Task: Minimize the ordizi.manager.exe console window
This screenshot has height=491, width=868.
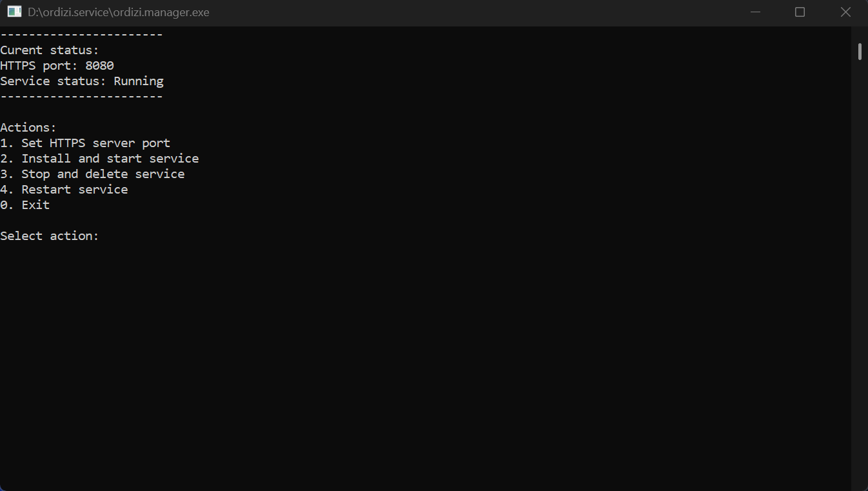Action: tap(755, 12)
